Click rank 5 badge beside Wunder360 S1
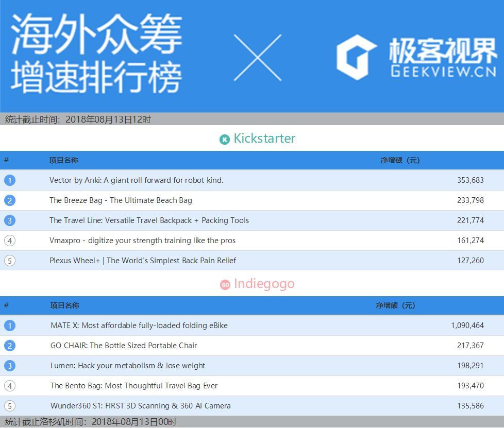This screenshot has width=504, height=428. pos(10,406)
